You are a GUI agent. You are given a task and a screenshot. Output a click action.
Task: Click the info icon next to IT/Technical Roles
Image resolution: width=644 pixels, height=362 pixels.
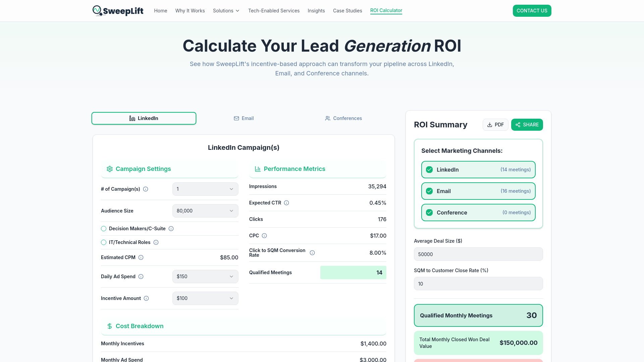[x=156, y=242]
